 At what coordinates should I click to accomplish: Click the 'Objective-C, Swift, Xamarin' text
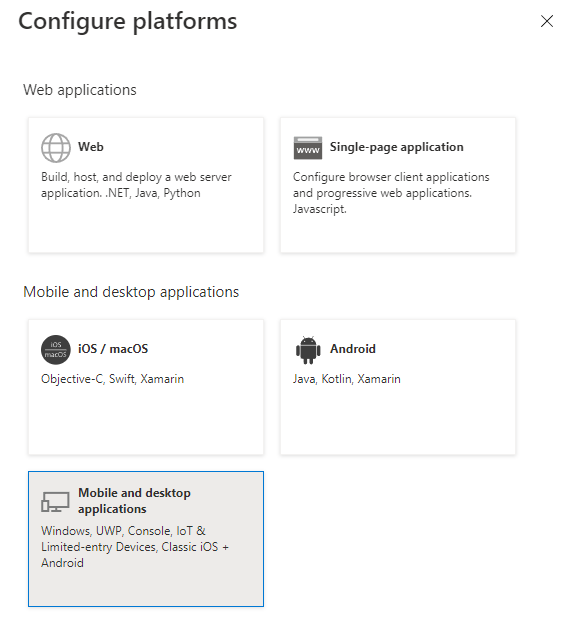click(112, 379)
